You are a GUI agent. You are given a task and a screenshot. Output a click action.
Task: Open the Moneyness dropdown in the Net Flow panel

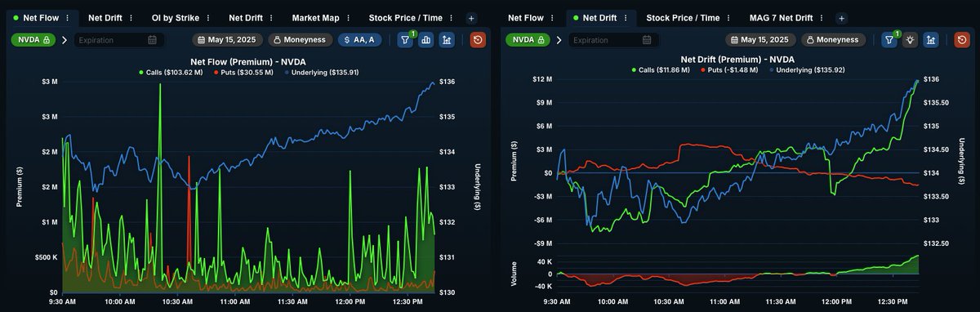300,39
